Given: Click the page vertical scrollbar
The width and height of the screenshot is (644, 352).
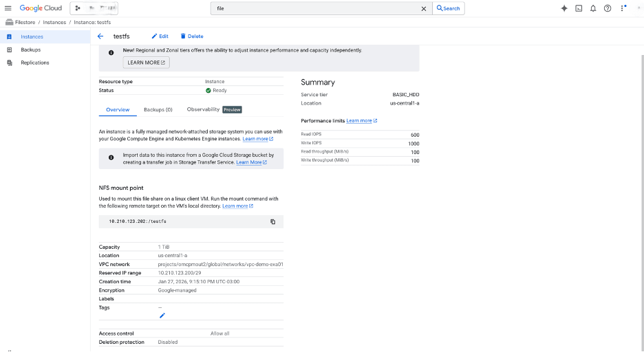Looking at the screenshot, I should (642, 203).
